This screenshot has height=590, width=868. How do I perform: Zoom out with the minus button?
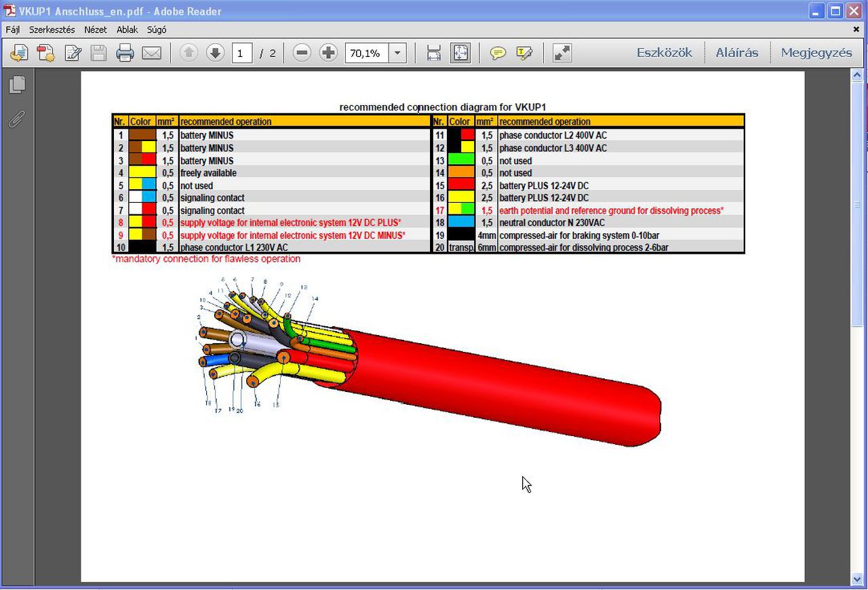point(302,53)
